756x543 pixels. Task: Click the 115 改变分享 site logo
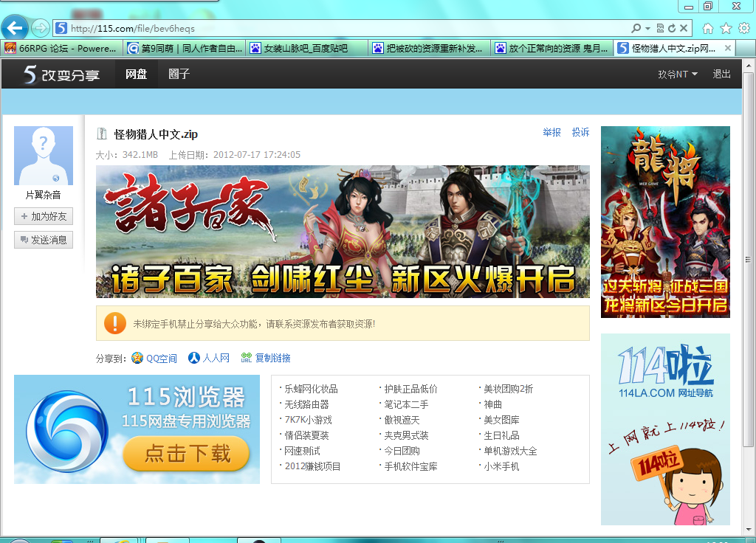[61, 75]
